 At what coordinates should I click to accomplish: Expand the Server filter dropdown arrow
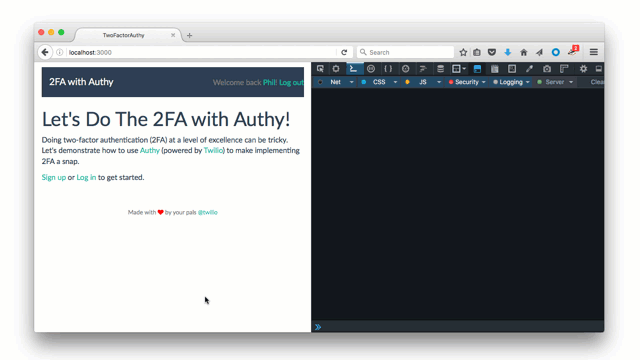pos(571,82)
